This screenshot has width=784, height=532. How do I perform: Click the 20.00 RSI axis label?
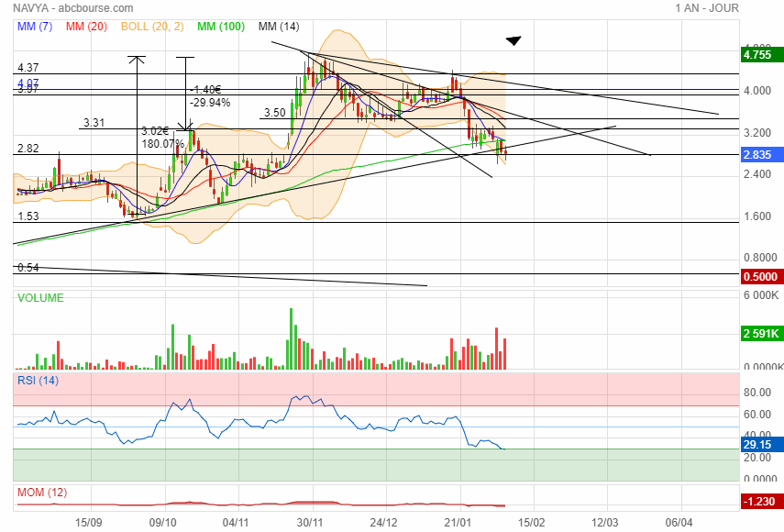tap(757, 458)
